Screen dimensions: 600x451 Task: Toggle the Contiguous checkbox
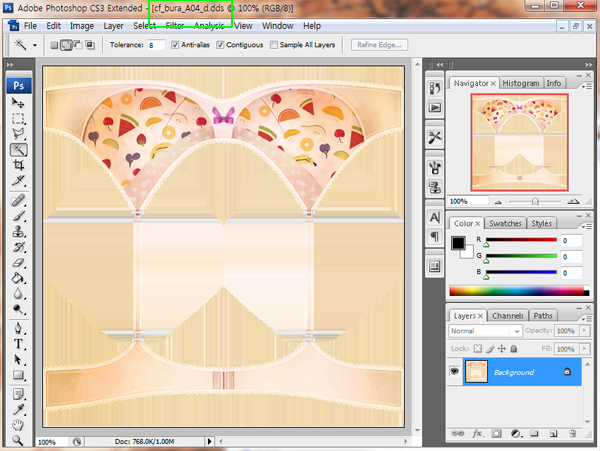[x=220, y=45]
